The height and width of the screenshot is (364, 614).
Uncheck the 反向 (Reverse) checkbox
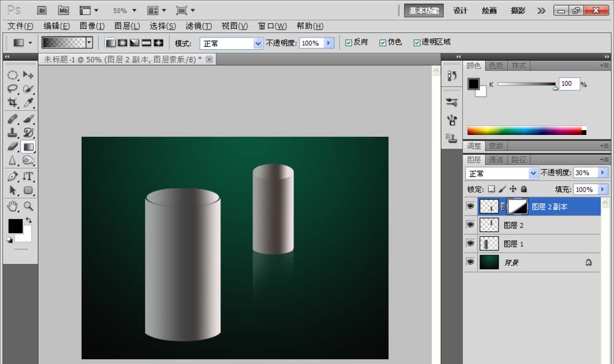[x=349, y=42]
